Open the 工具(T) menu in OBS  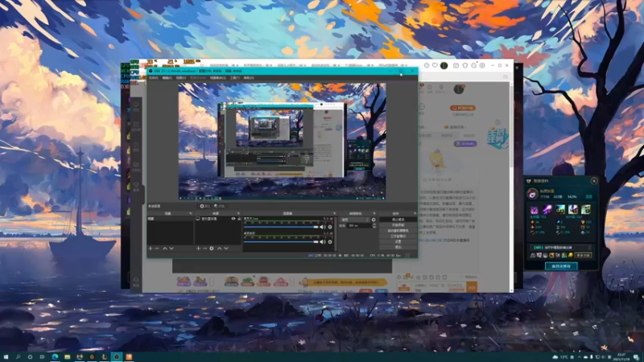point(234,78)
